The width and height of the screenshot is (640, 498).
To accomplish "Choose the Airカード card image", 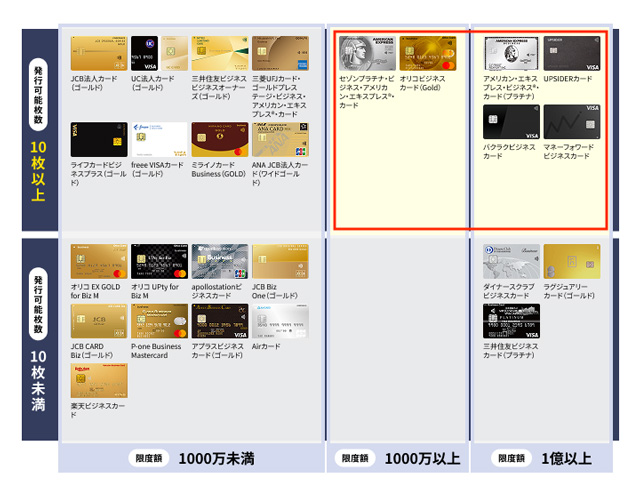I will coord(280,321).
